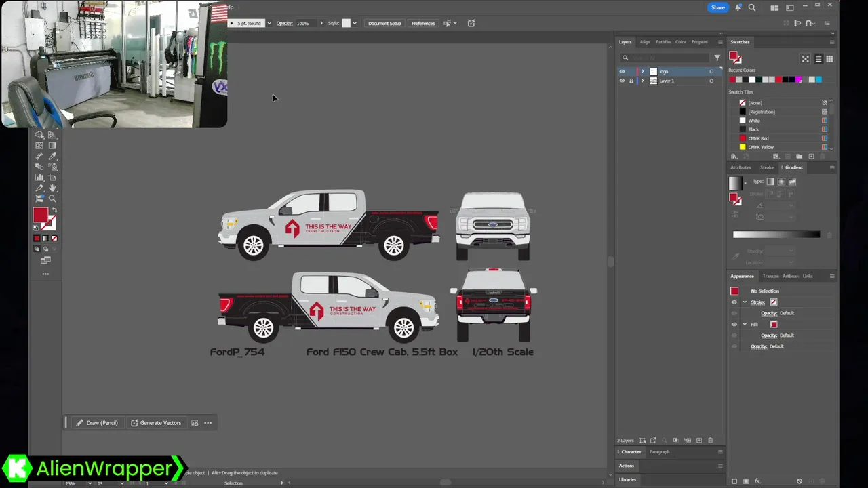
Task: Expand the logo layer
Action: click(642, 71)
